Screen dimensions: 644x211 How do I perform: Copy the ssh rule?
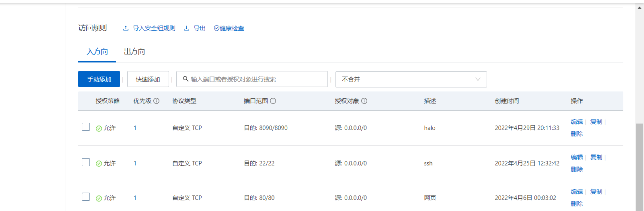pos(596,157)
